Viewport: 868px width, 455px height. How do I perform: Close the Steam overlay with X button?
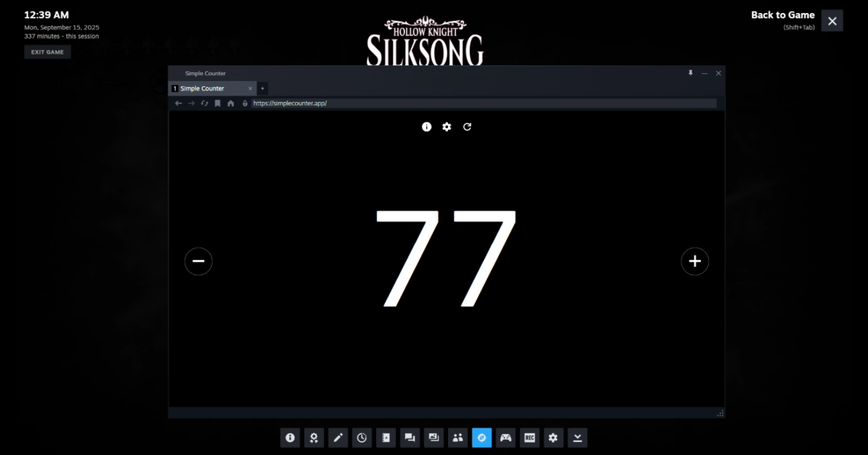click(x=832, y=21)
